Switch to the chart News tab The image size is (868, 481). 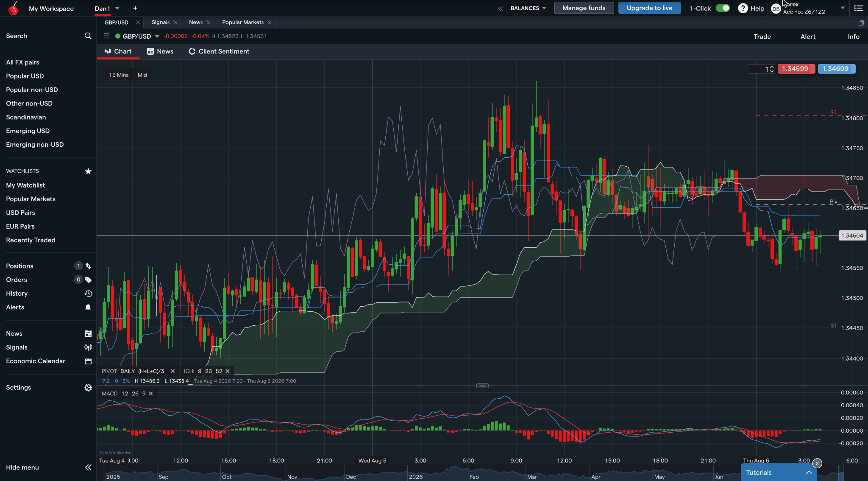(160, 51)
